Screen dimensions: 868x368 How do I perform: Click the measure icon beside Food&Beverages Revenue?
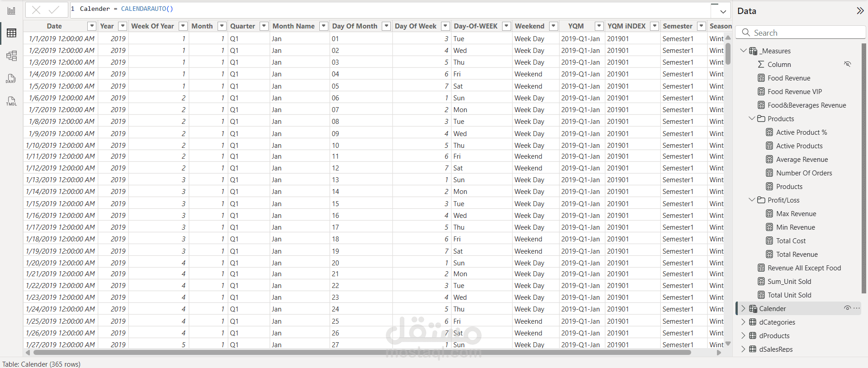761,105
